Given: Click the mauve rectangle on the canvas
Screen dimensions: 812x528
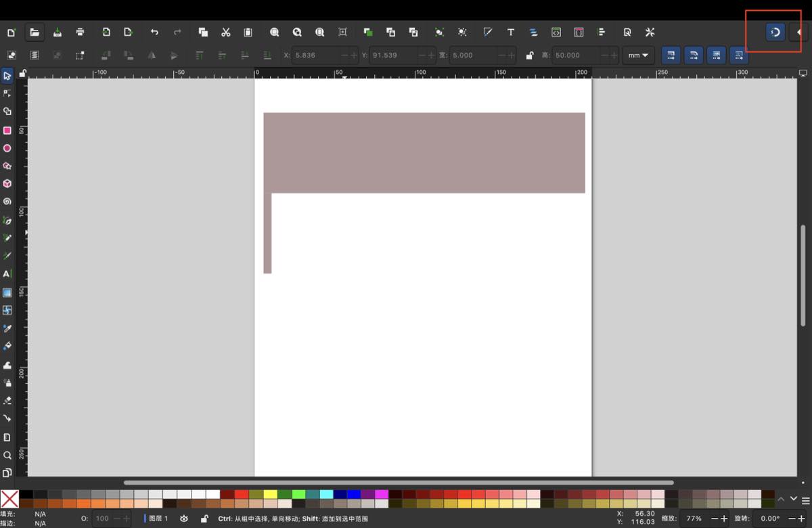Looking at the screenshot, I should pos(424,153).
